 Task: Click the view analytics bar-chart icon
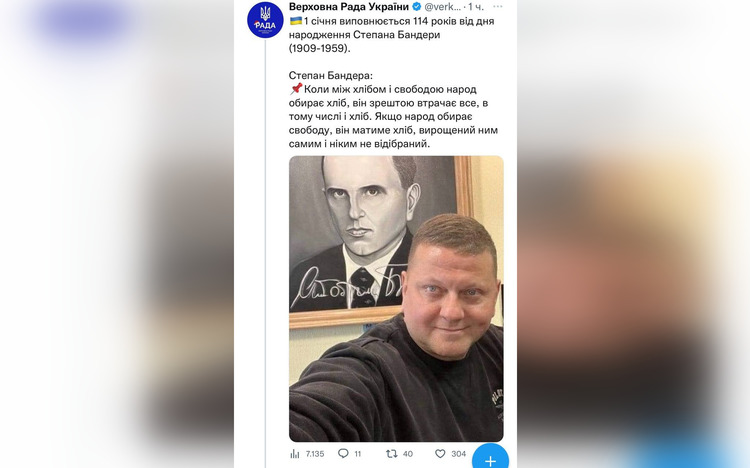point(295,454)
